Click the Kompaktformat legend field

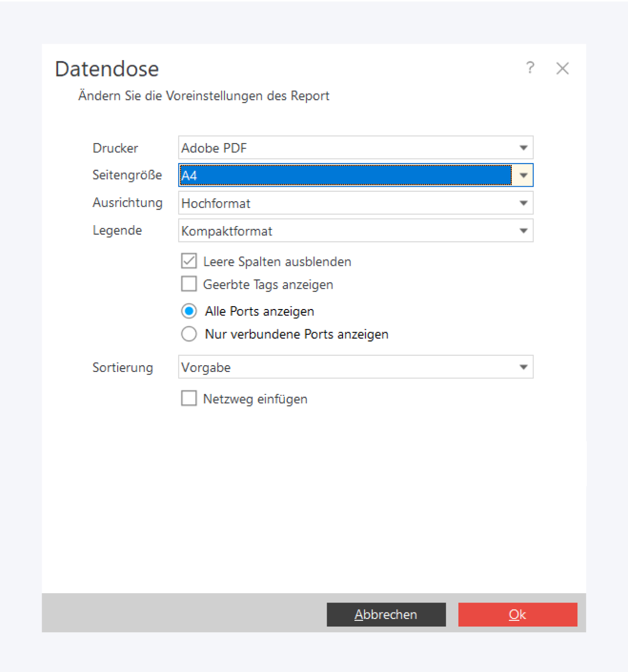[346, 231]
